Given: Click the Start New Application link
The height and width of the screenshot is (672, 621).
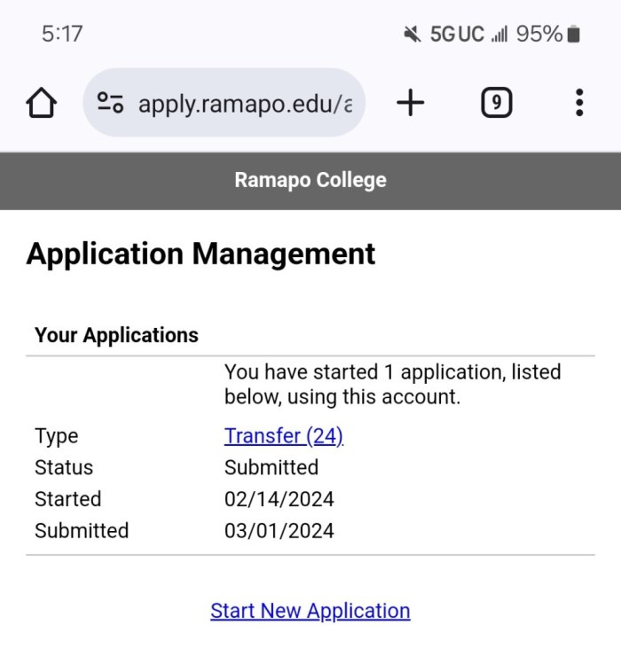Looking at the screenshot, I should coord(310,611).
